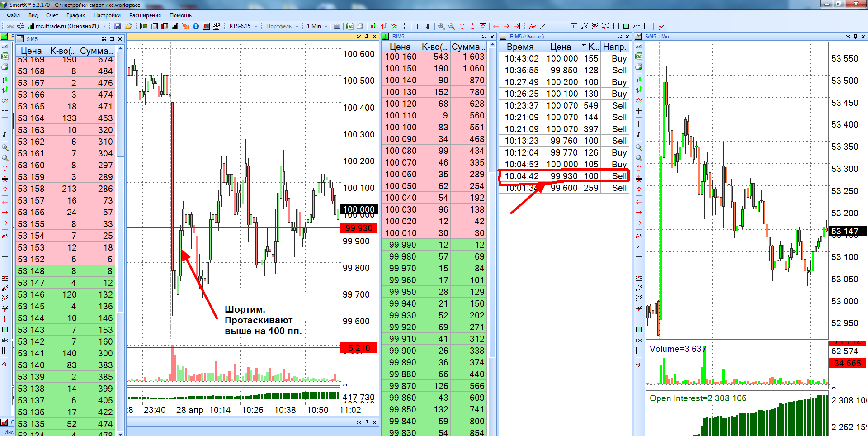The height and width of the screenshot is (436, 868).
Task: Select the 100 010 ask row in RIM5
Action: point(434,233)
